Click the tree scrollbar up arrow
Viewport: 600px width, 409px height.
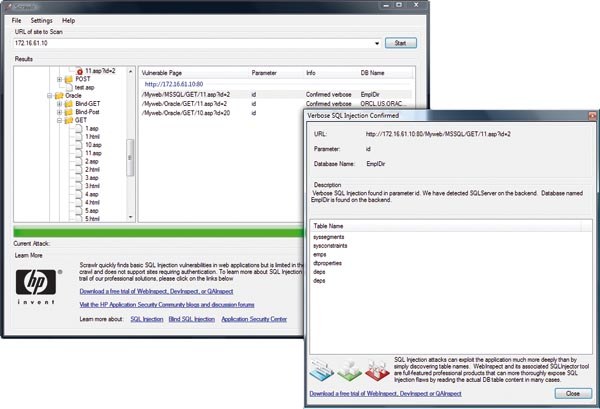[130, 72]
